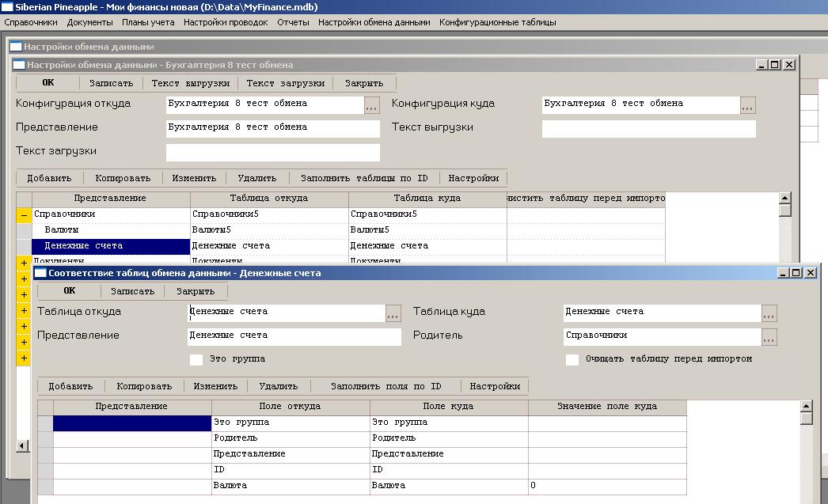The width and height of the screenshot is (828, 504).
Task: Click the Настройки обмена данными window icon
Action: click(x=15, y=47)
